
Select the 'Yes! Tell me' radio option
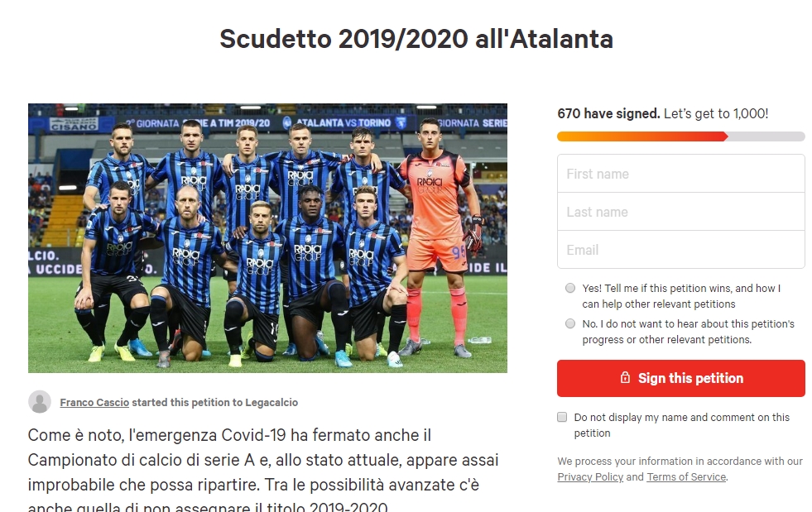570,288
